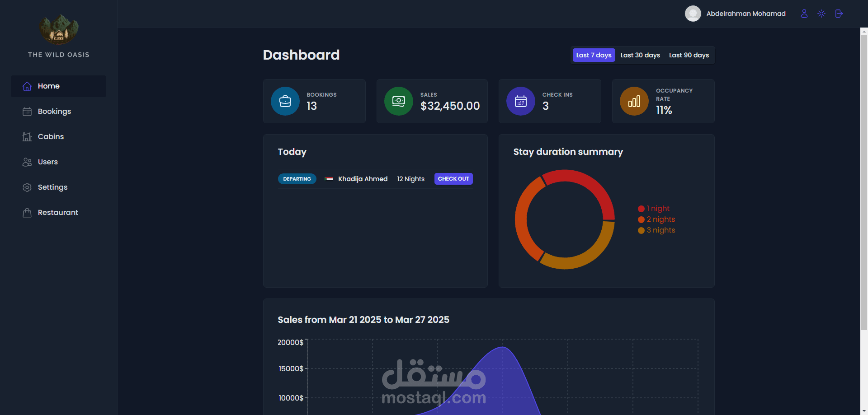Viewport: 868px width, 415px height.
Task: Open the Bookings page from sidebar
Action: tap(59, 112)
